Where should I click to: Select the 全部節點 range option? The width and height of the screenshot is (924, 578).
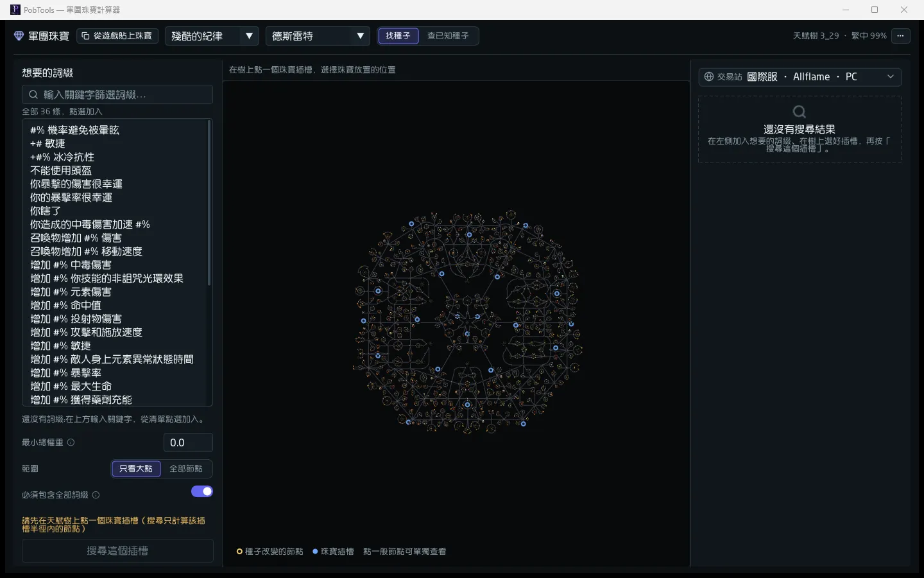186,469
